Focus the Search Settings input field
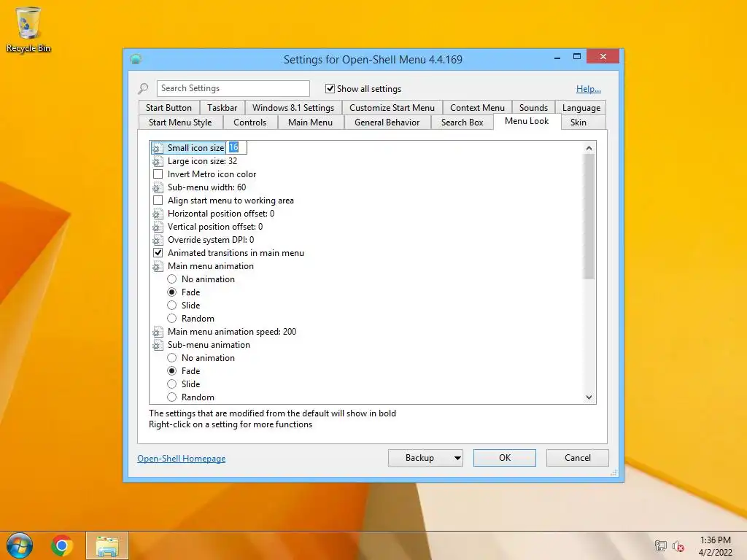The height and width of the screenshot is (560, 747). tap(233, 88)
